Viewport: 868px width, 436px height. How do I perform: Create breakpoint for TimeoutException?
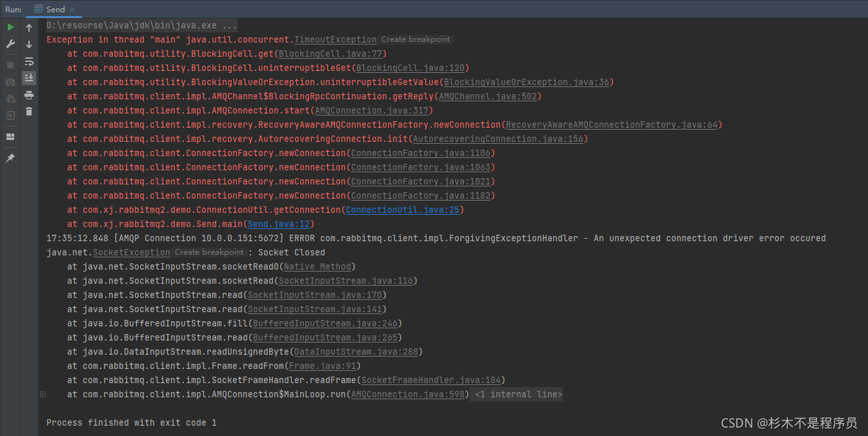tap(416, 39)
